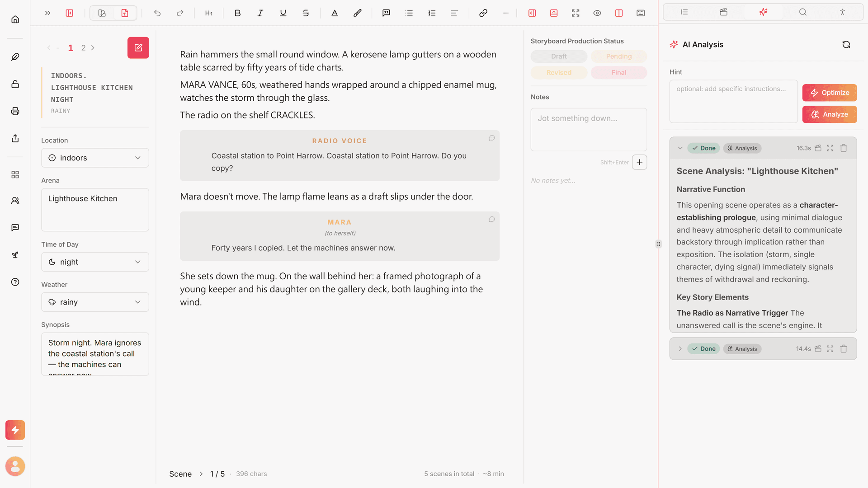Click the Optimize button

830,93
